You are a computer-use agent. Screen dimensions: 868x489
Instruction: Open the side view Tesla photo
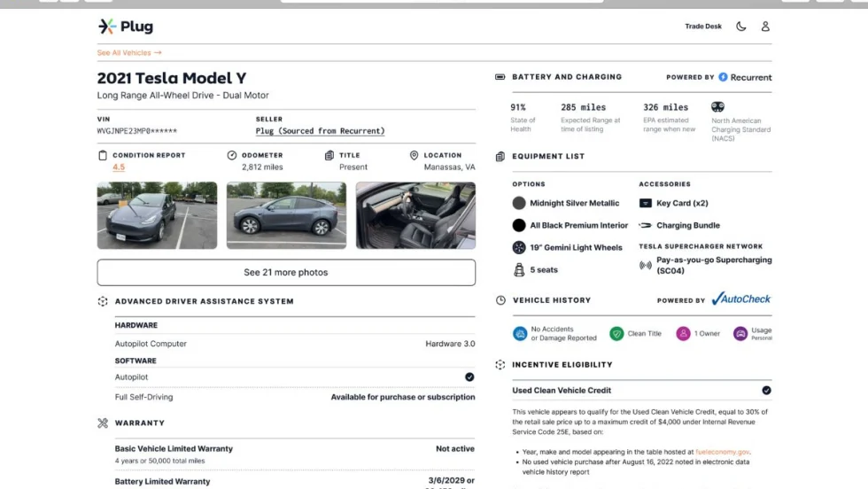(x=286, y=215)
